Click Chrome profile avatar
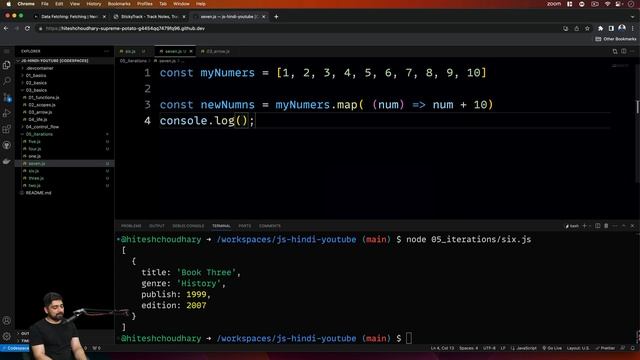The height and width of the screenshot is (360, 640). click(x=622, y=28)
